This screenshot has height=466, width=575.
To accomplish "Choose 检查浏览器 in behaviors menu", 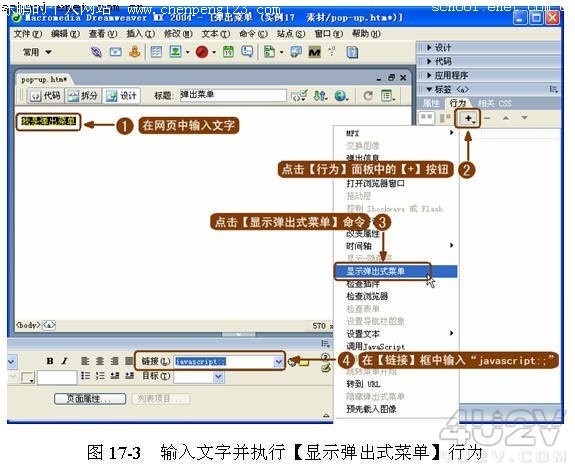I will pyautogui.click(x=367, y=296).
